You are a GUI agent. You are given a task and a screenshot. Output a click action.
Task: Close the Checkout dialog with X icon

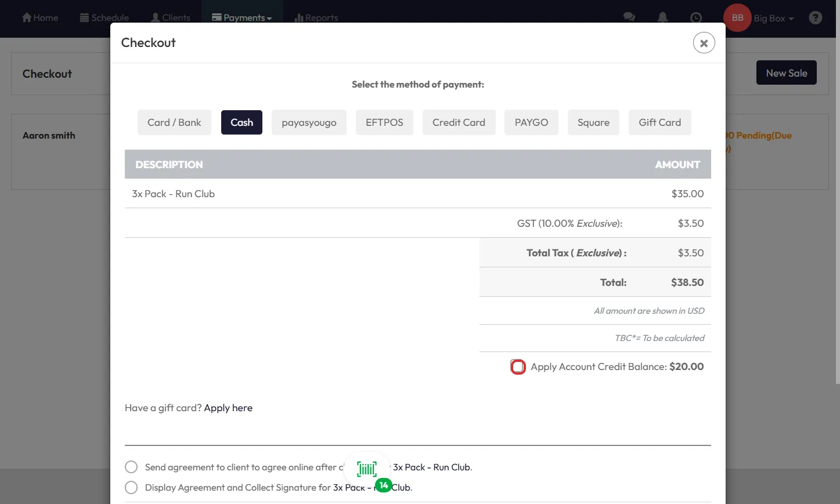coord(704,43)
